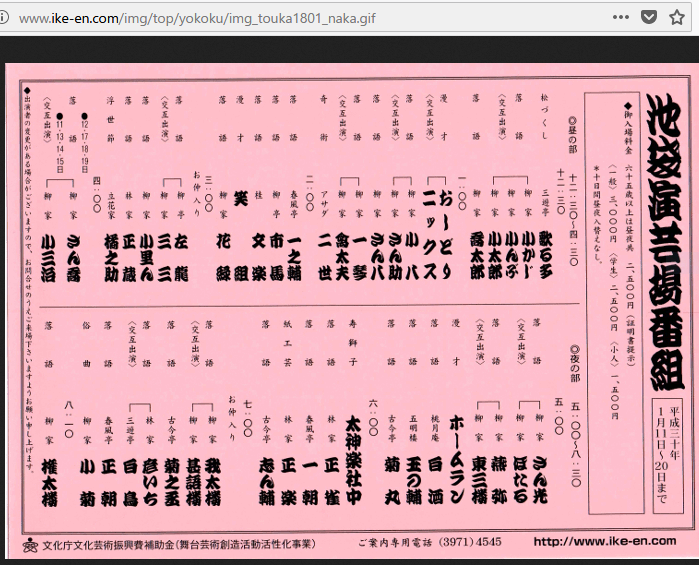The height and width of the screenshot is (565, 699).
Task: Click performer name 甚語楼
Action: [x=193, y=482]
